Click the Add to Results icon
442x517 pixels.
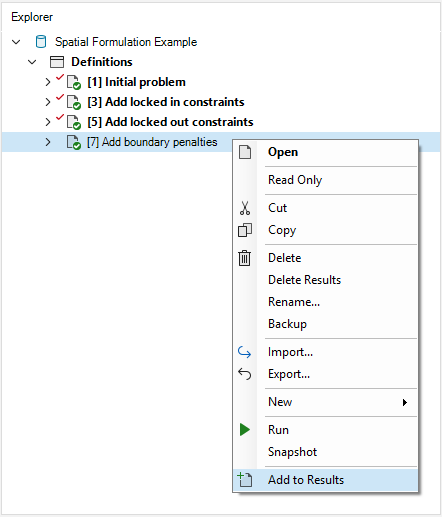245,480
